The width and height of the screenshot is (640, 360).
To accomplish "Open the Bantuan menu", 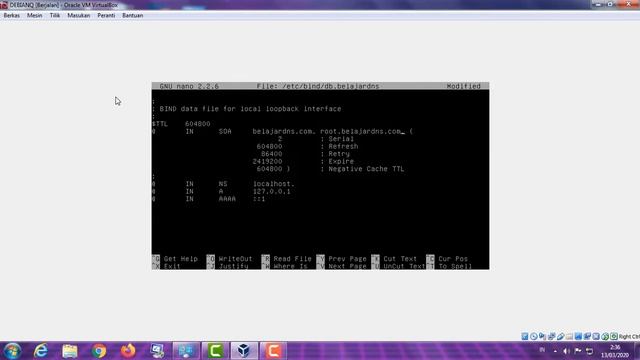I will [133, 16].
